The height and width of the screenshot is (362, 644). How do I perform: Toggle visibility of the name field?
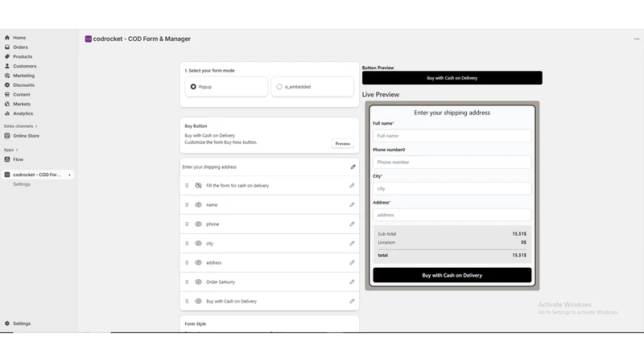(198, 205)
